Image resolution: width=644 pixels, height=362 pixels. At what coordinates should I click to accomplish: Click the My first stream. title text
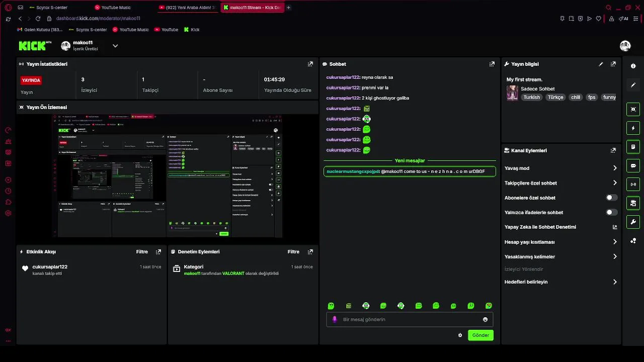tap(524, 79)
